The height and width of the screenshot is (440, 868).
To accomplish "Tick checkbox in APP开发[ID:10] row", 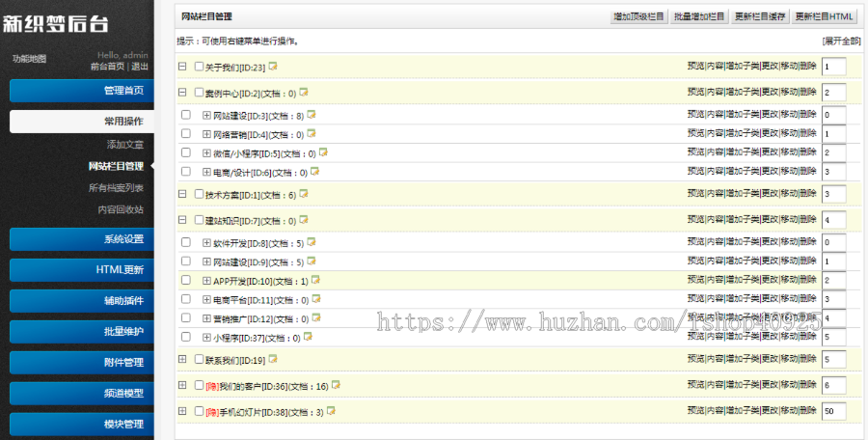I will (186, 281).
